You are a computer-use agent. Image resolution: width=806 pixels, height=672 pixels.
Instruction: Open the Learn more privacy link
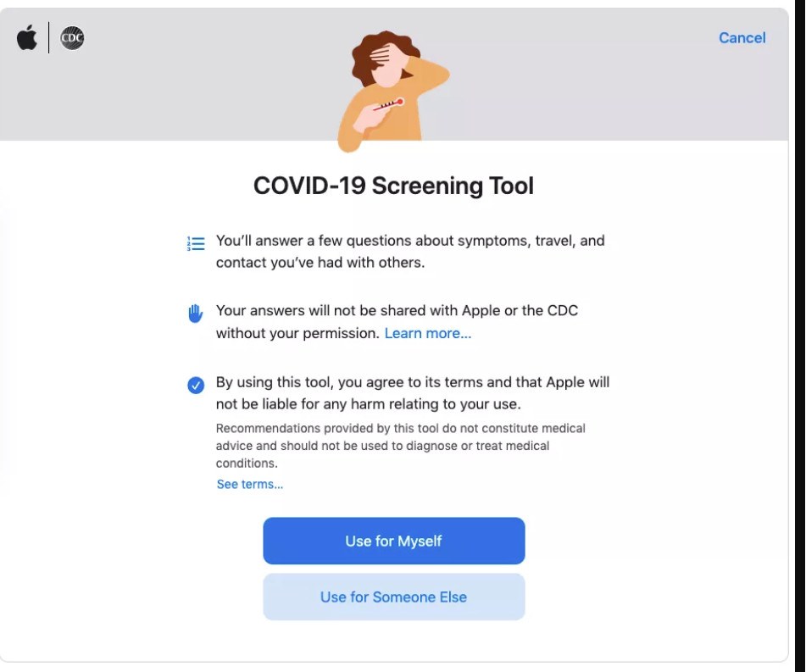(x=428, y=333)
